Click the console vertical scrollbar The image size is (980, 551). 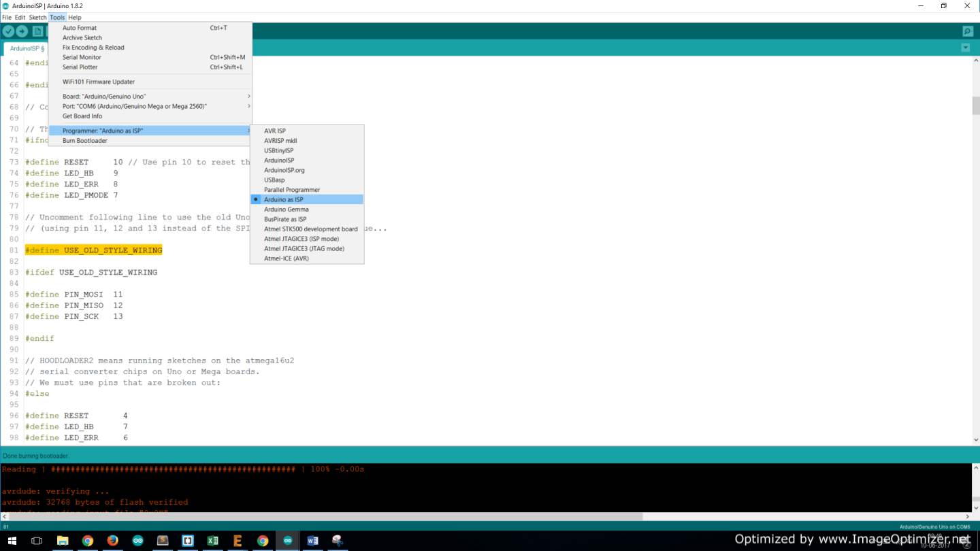coord(975,487)
